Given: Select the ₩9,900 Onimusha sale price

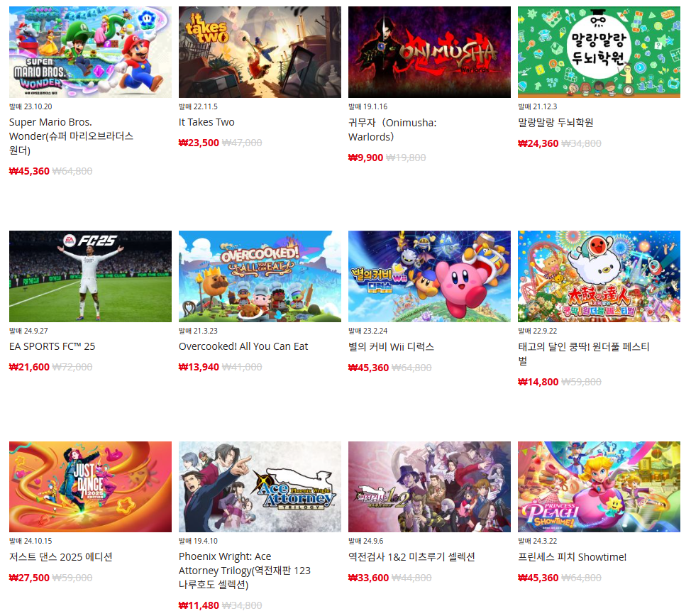Looking at the screenshot, I should click(x=366, y=158).
